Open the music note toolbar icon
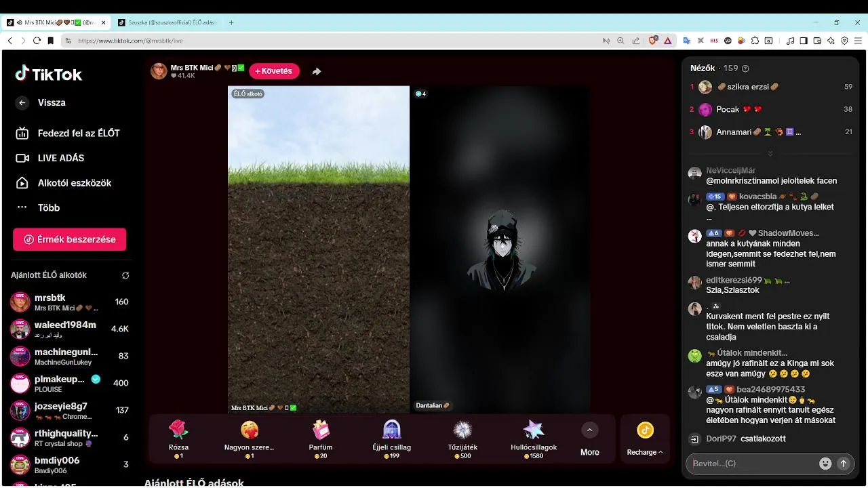The width and height of the screenshot is (868, 488). (x=790, y=41)
